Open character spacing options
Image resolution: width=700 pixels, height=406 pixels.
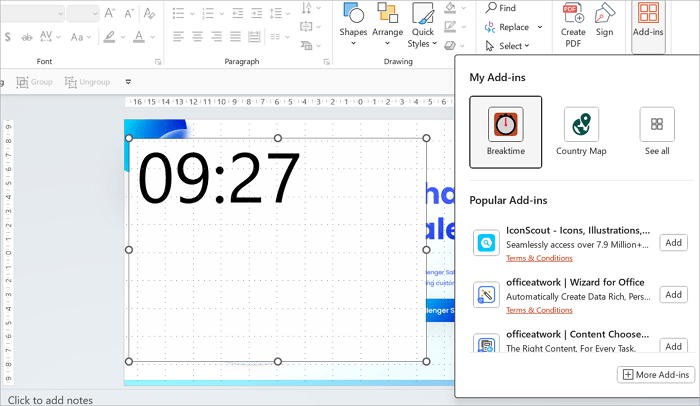[x=50, y=37]
